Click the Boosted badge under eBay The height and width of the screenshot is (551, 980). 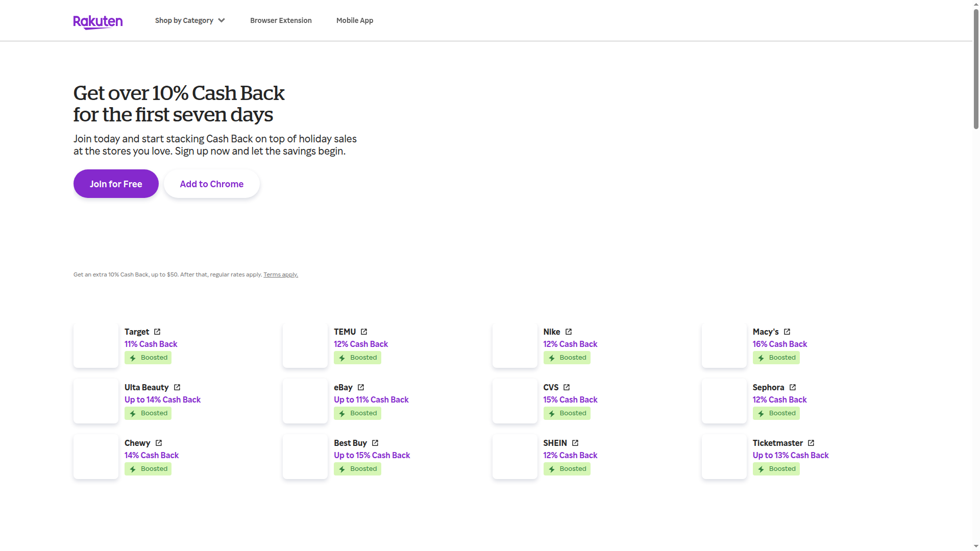(357, 413)
